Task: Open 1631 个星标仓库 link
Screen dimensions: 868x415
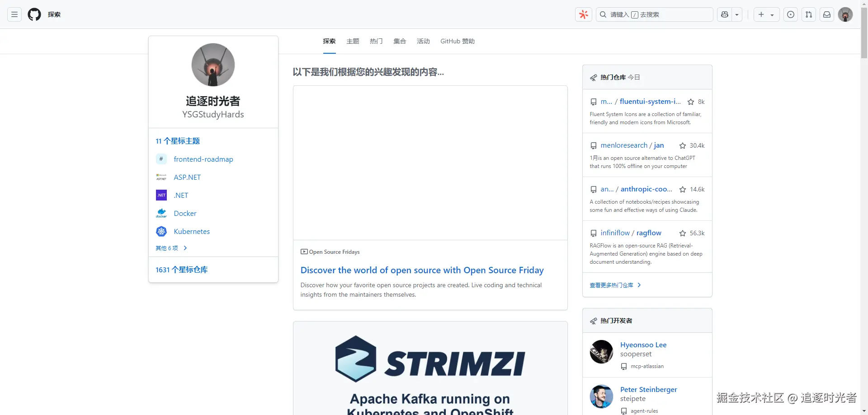Action: click(x=182, y=270)
